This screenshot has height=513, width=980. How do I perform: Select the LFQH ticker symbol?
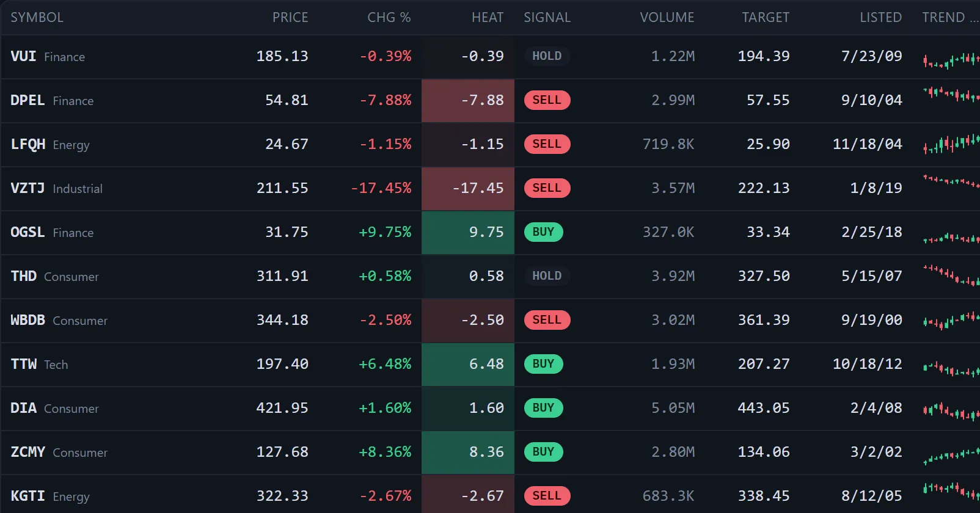click(28, 144)
